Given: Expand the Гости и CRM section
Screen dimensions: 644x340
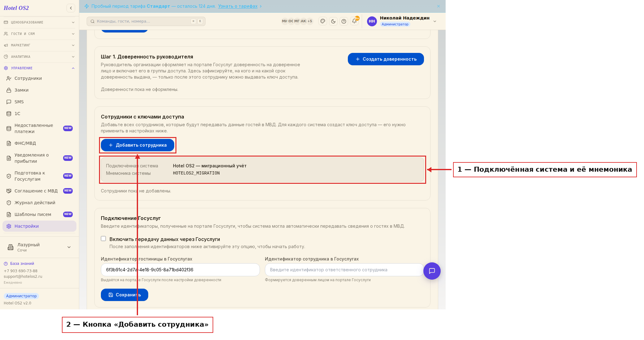Looking at the screenshot, I should 39,34.
